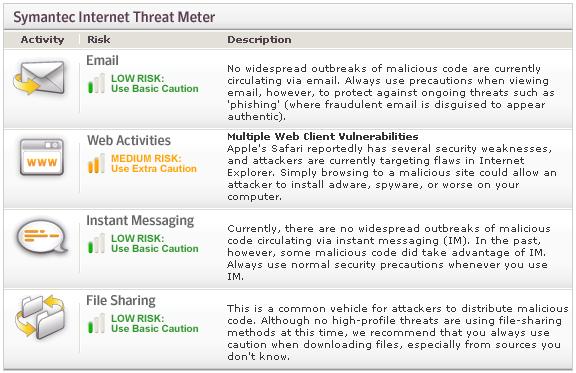Open the Web Activities heading
The image size is (576, 373).
pos(129,140)
